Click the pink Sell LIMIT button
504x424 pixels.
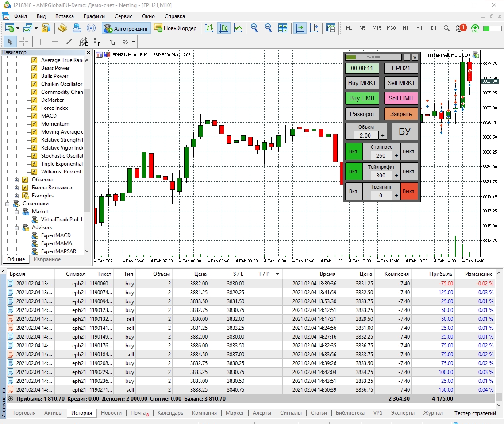point(401,98)
